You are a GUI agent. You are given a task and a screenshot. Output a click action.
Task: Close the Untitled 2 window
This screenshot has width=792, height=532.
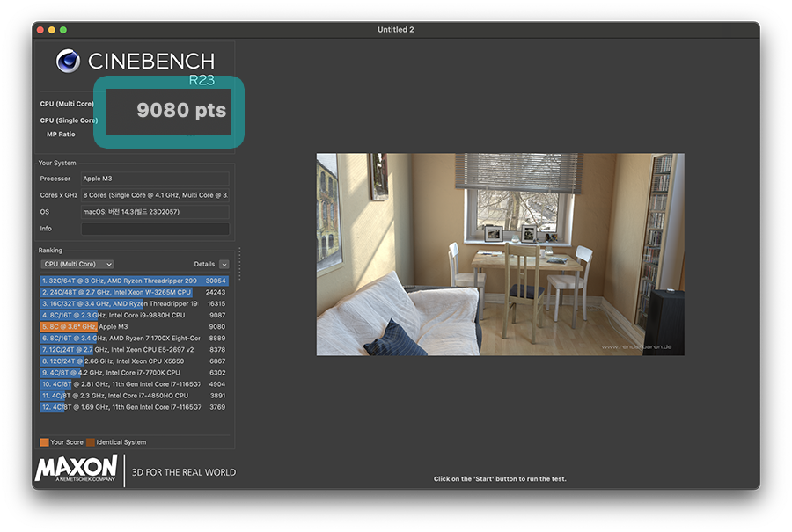pos(40,30)
